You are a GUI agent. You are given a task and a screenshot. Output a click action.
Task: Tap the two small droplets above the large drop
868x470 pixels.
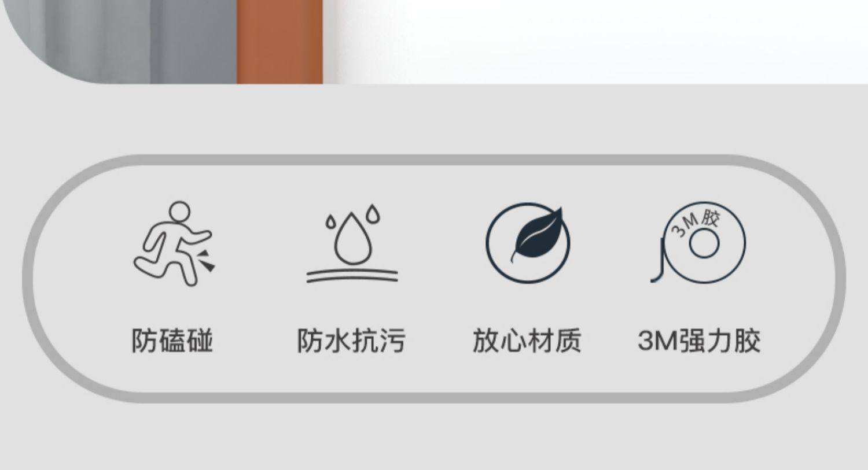(x=352, y=216)
